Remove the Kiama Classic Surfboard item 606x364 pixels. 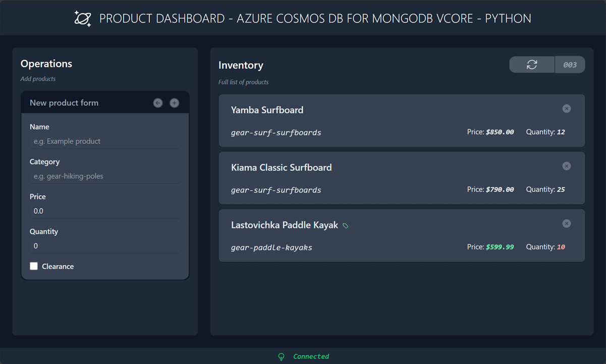tap(567, 166)
